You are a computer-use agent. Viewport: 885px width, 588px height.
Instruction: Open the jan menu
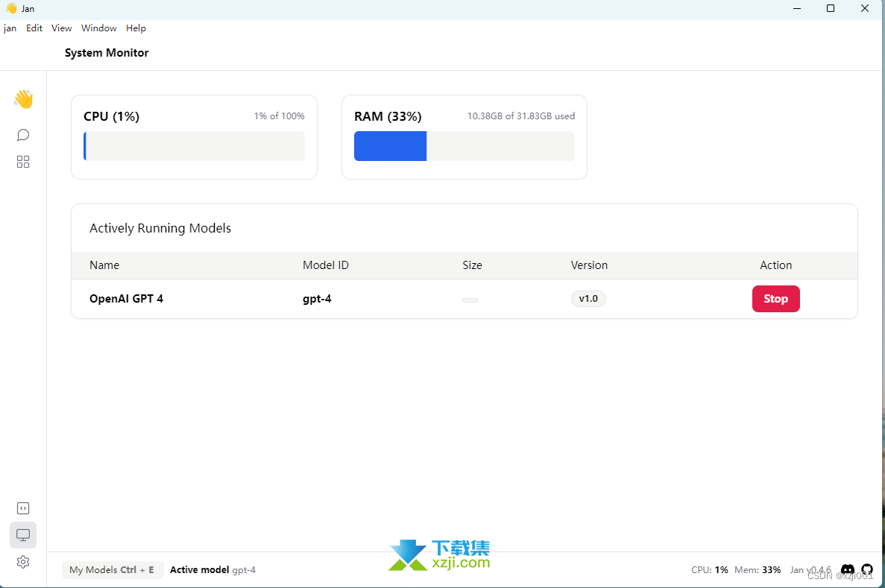10,28
